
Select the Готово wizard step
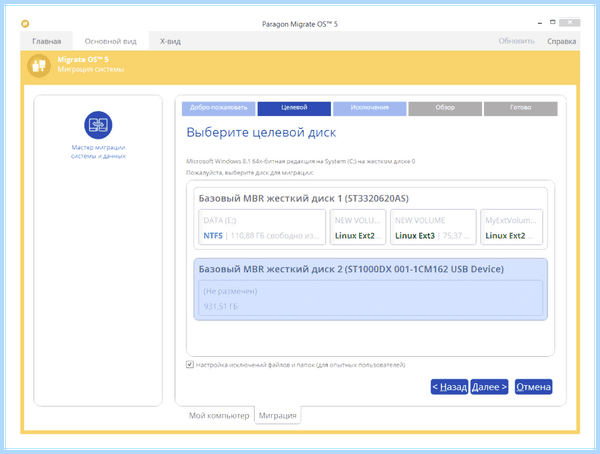click(x=520, y=108)
